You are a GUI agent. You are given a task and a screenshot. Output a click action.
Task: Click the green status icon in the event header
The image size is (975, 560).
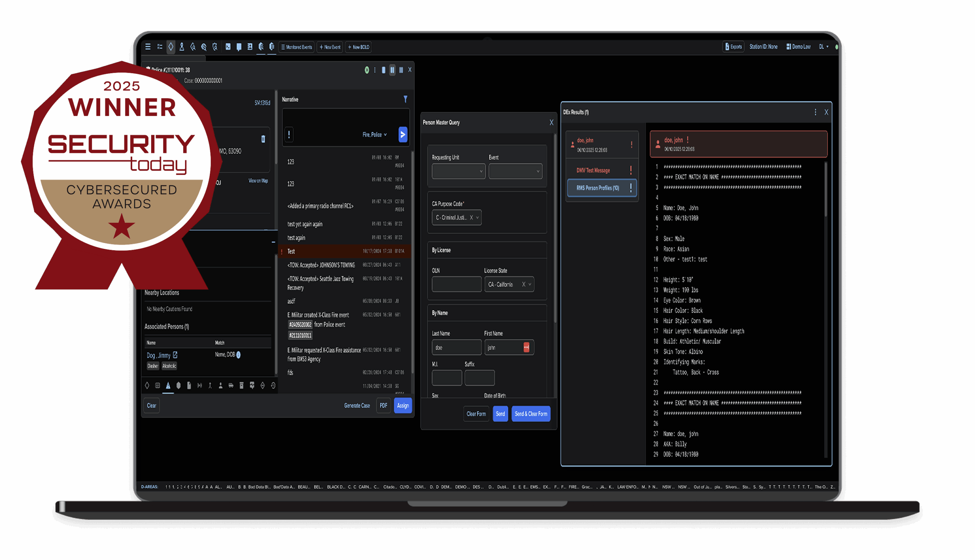(x=367, y=70)
